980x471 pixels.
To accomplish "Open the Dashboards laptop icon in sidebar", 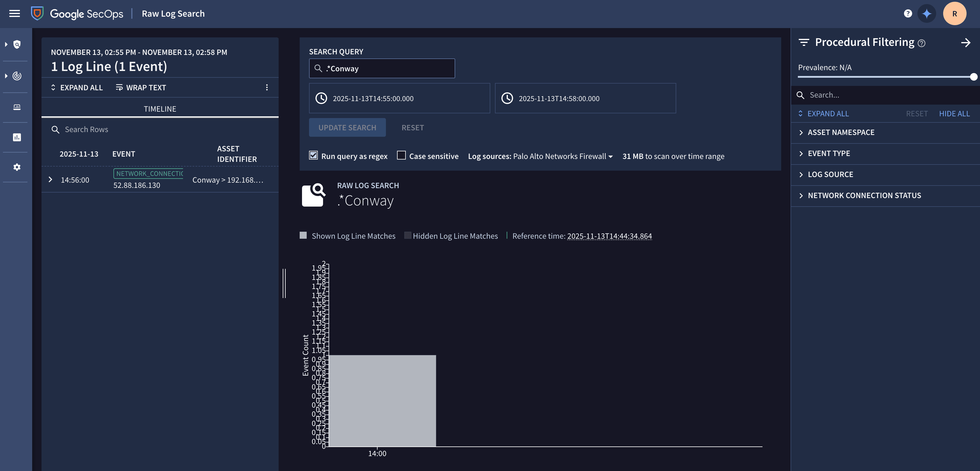I will pyautogui.click(x=17, y=107).
